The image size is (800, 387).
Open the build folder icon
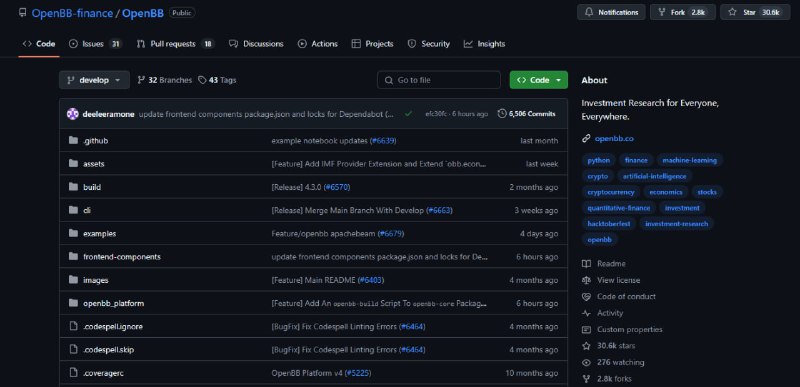(73, 187)
